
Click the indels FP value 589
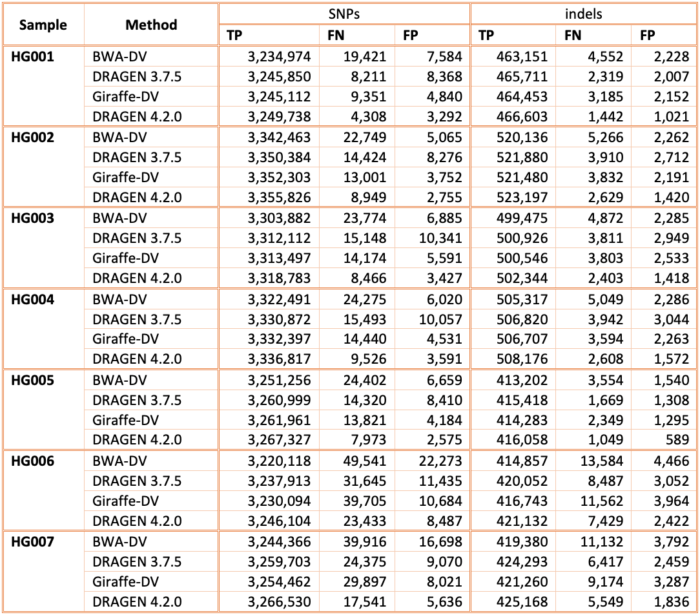click(x=678, y=441)
